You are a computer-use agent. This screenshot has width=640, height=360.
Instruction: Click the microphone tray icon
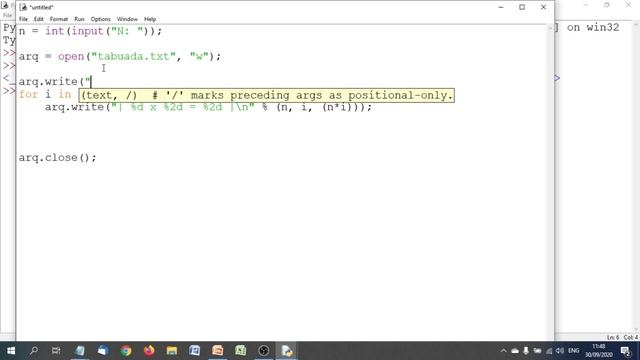(x=526, y=351)
